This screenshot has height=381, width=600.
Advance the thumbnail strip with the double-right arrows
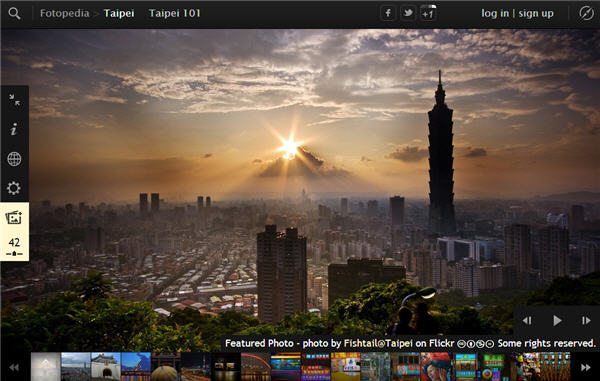pyautogui.click(x=585, y=367)
